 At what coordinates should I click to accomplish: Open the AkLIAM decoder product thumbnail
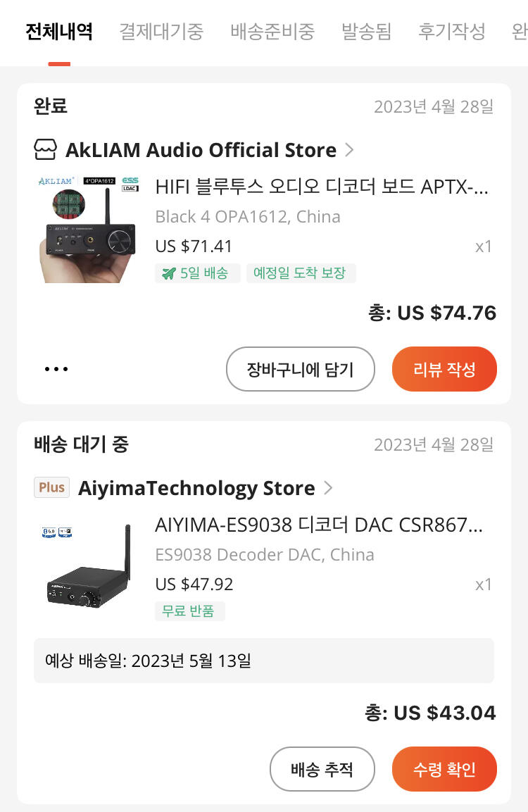pos(87,228)
